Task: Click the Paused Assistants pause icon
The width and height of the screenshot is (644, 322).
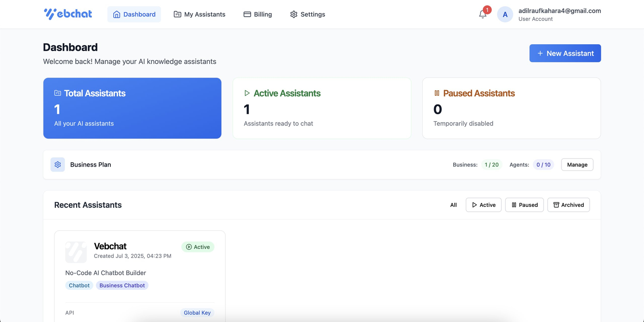Action: tap(437, 93)
